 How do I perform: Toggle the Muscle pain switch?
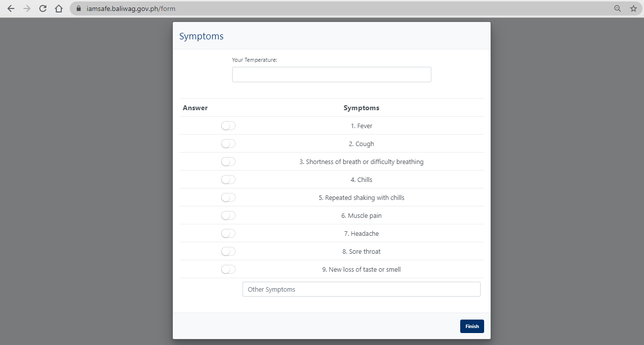point(228,215)
